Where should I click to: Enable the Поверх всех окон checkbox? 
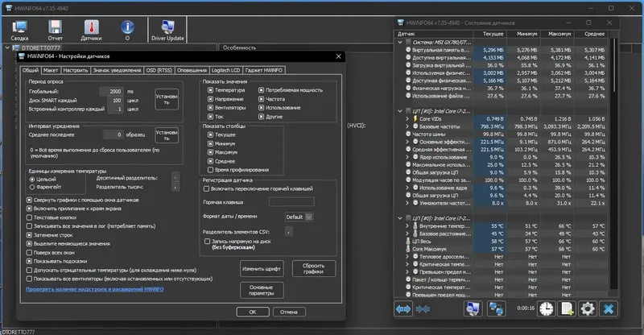point(29,252)
